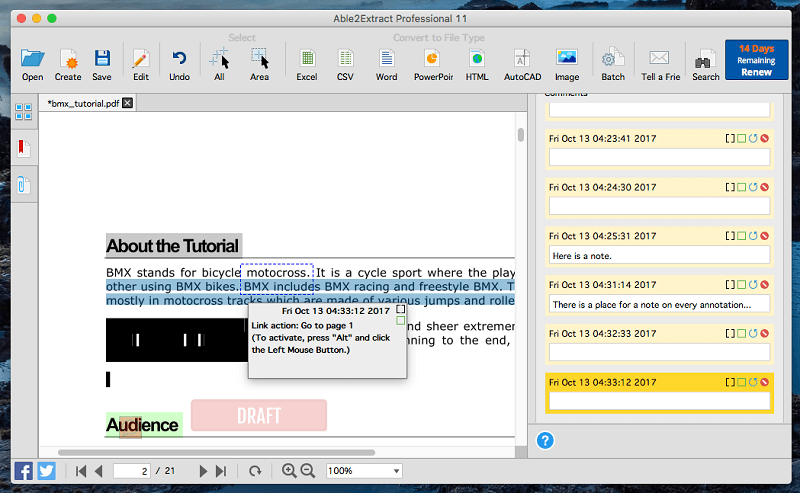Click brackets icon on the 04:31:14 comment
Screen dimensions: 800x493
pyautogui.click(x=730, y=285)
